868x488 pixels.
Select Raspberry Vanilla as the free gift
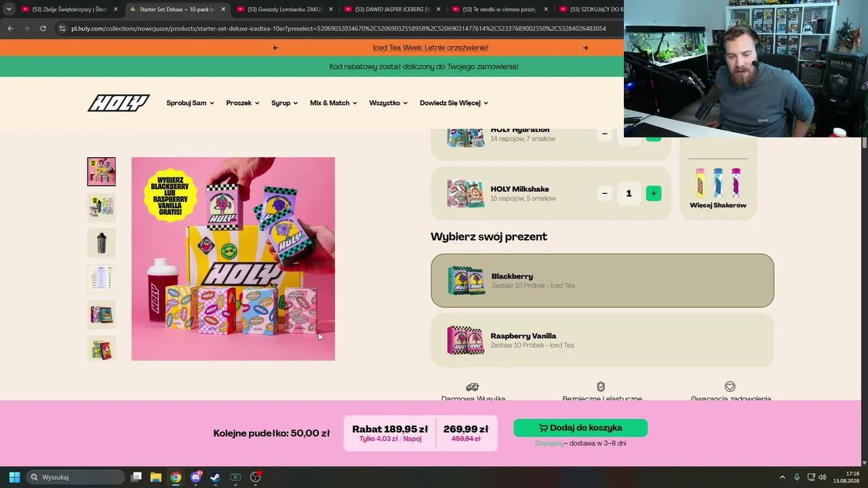(x=602, y=340)
